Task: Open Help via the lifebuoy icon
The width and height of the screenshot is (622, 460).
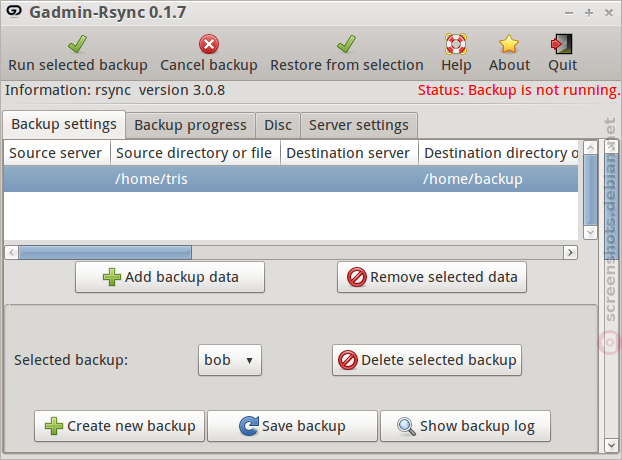Action: 456,44
